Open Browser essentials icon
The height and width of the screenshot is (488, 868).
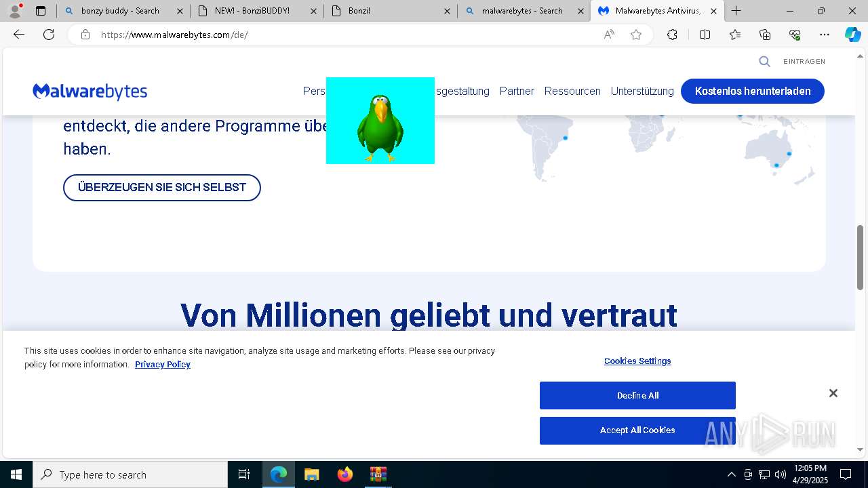point(795,35)
